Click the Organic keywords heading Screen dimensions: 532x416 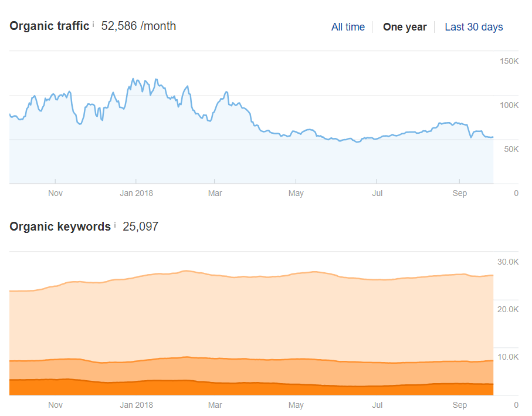pyautogui.click(x=60, y=226)
